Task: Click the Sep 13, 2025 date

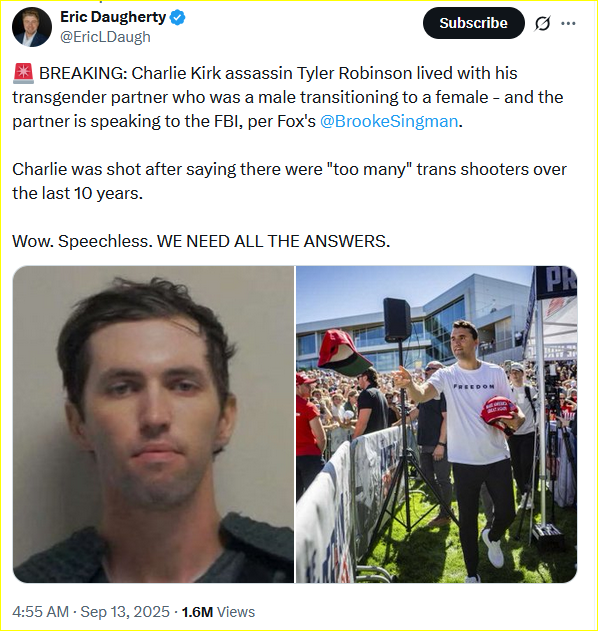Action: [x=125, y=612]
